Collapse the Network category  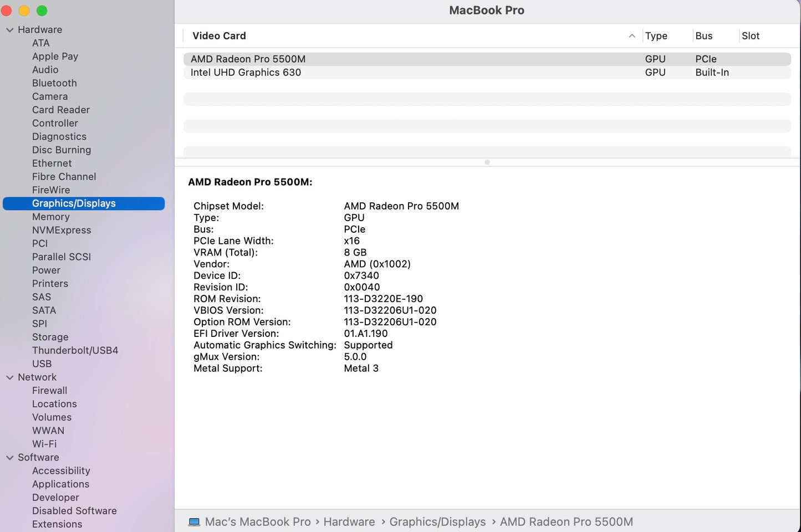point(9,377)
